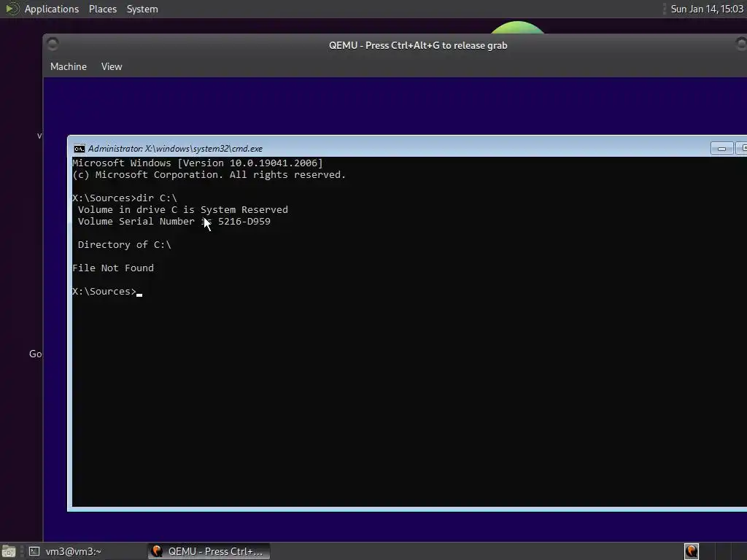Click the X:\Sources> prompt cursor line
This screenshot has width=747, height=560.
pyautogui.click(x=107, y=292)
